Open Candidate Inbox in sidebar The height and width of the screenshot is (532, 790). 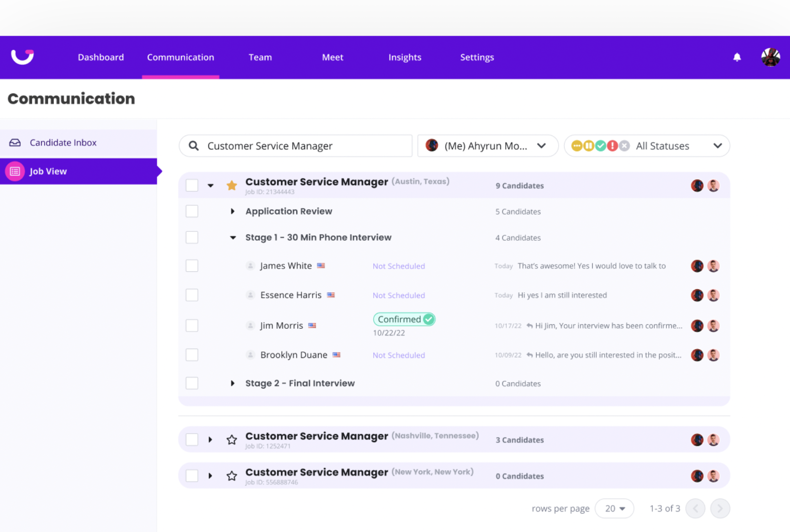coord(79,142)
